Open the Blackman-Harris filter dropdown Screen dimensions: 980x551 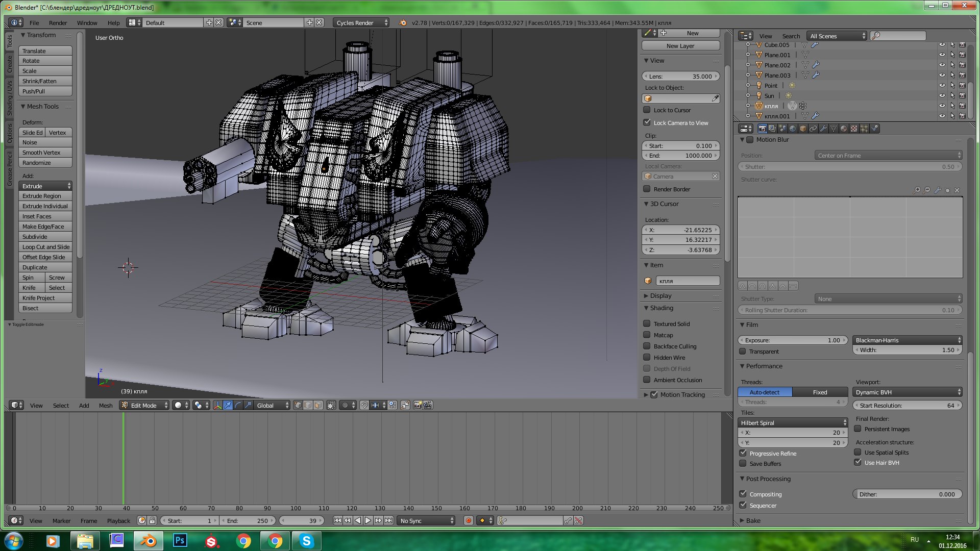click(x=908, y=340)
